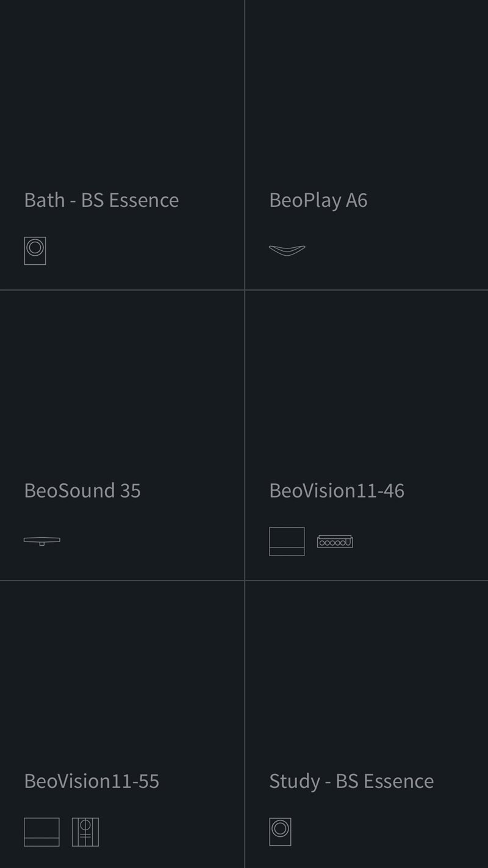488x868 pixels.
Task: Open the "Study - BS Essence" label
Action: (351, 781)
